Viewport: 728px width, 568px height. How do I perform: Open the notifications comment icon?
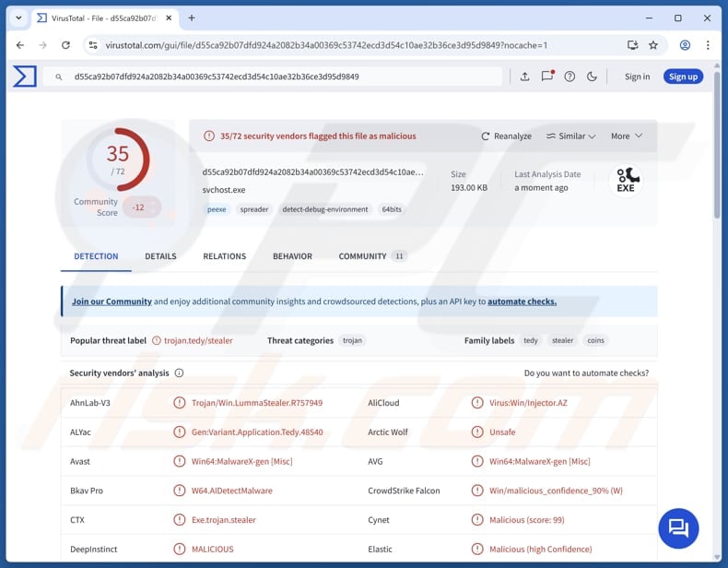(x=547, y=77)
